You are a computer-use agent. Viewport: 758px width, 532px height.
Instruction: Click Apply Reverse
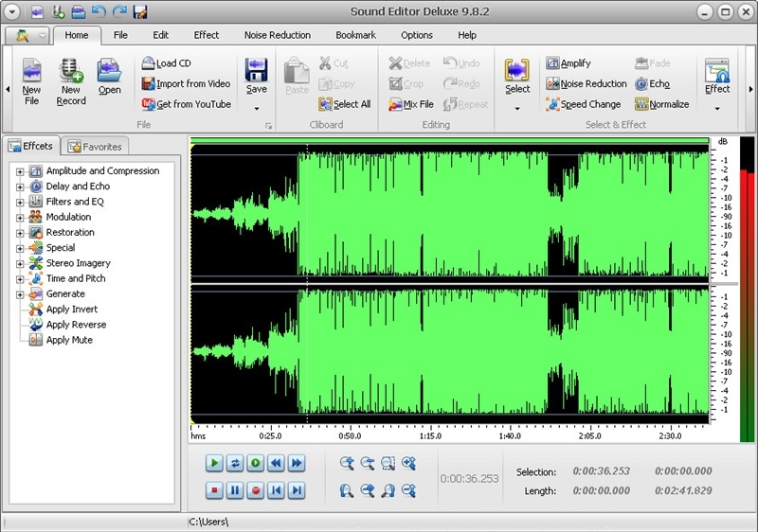pyautogui.click(x=76, y=325)
